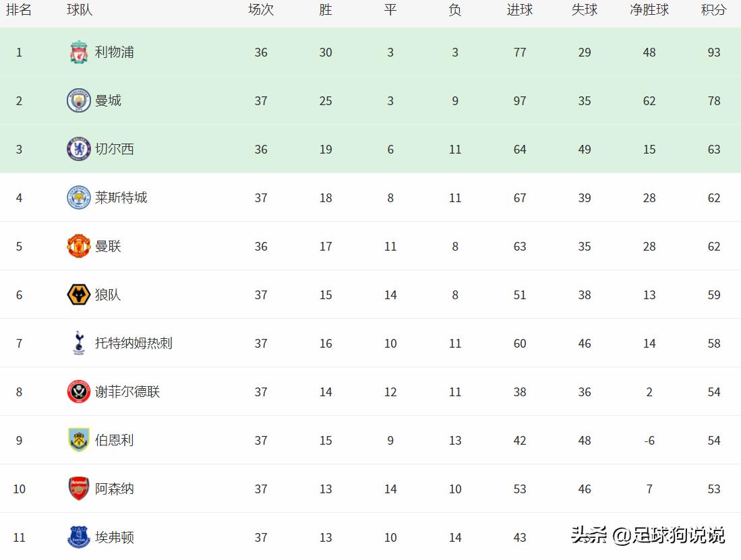
Task: Open the 谢菲尔德联 team link
Action: coord(127,392)
